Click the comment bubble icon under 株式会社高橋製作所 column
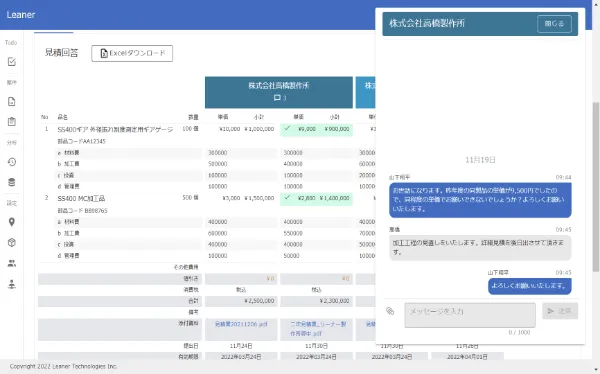 click(277, 98)
